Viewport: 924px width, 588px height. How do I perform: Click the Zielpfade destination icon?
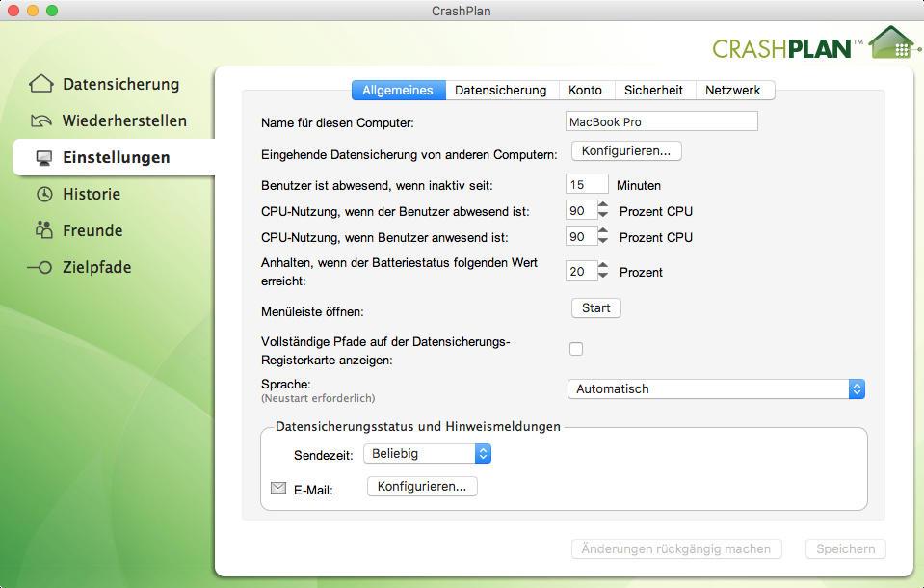pos(40,267)
